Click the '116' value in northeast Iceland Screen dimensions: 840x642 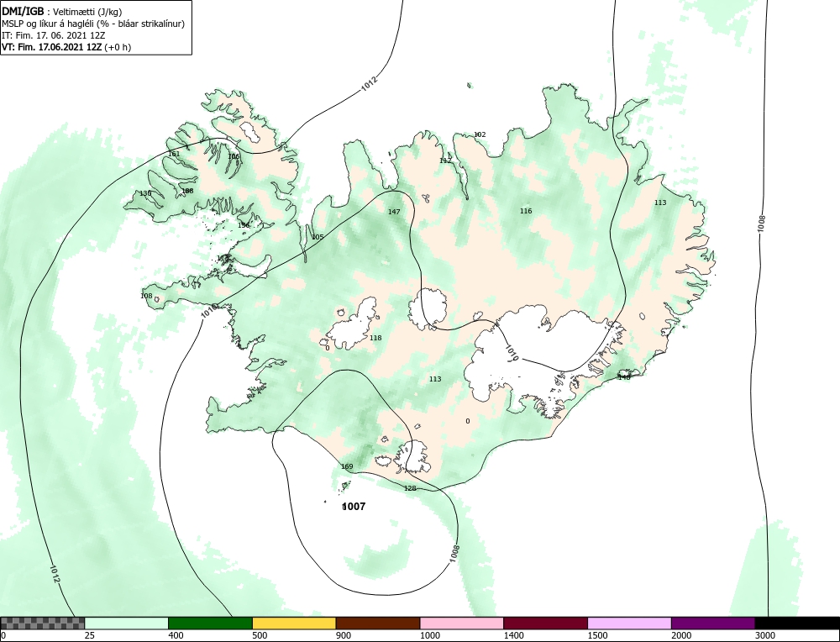526,211
